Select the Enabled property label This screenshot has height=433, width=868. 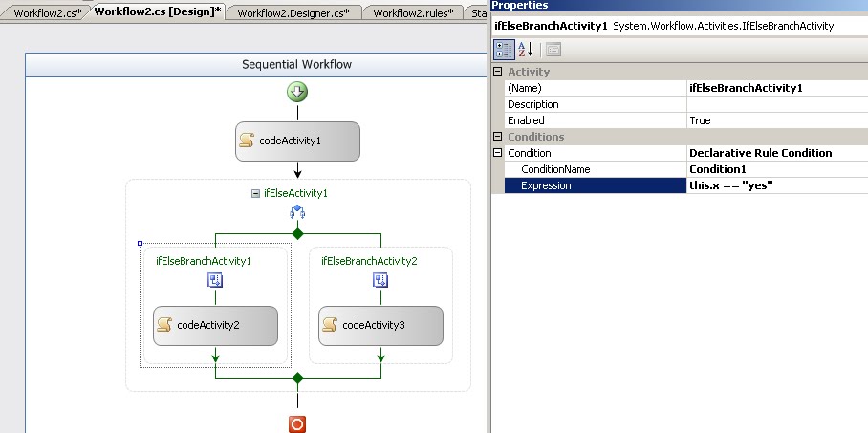[x=526, y=120]
